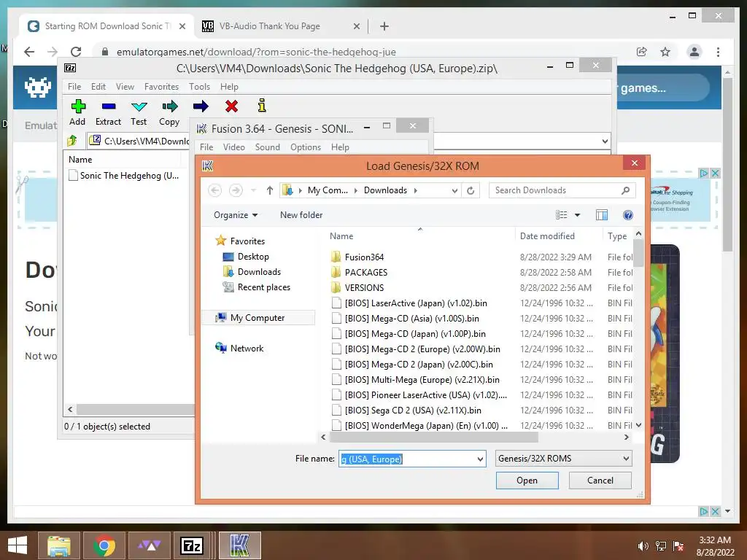Screen dimensions: 747x560
Task: Click the Windows Start button
Action: 18,545
